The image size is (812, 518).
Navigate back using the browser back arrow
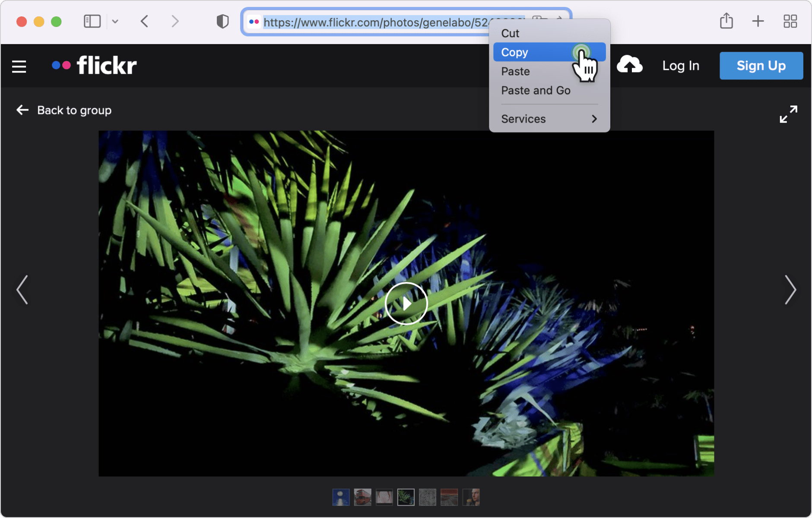point(145,21)
